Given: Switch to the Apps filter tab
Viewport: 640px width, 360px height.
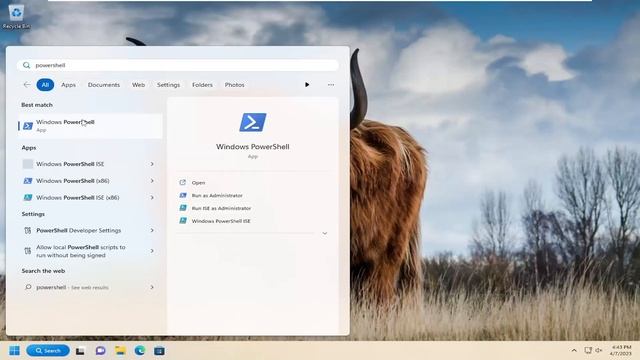Looking at the screenshot, I should coord(68,85).
